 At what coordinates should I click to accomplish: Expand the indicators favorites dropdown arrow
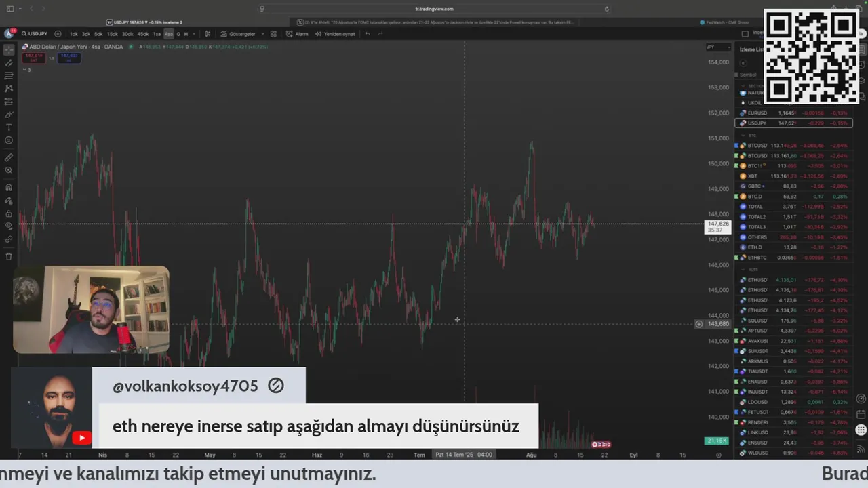pyautogui.click(x=262, y=34)
